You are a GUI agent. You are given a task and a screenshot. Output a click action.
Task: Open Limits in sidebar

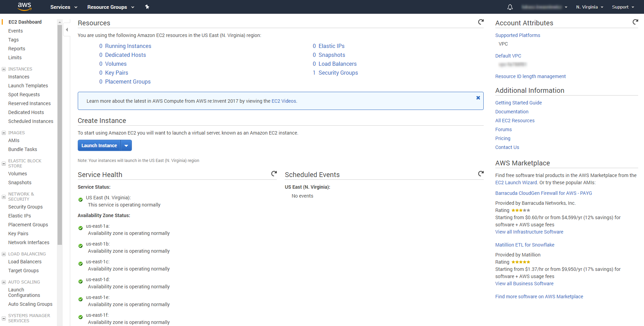[x=15, y=58]
